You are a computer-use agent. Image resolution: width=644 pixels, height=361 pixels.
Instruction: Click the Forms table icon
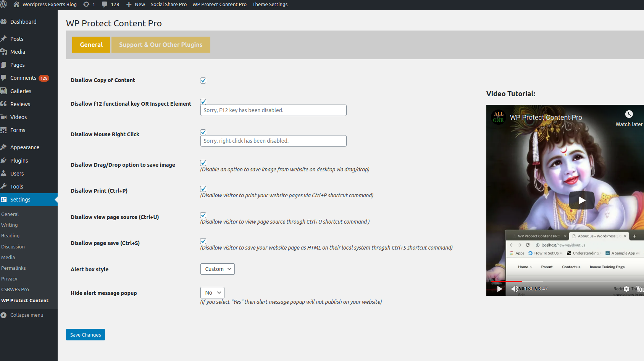pos(4,130)
